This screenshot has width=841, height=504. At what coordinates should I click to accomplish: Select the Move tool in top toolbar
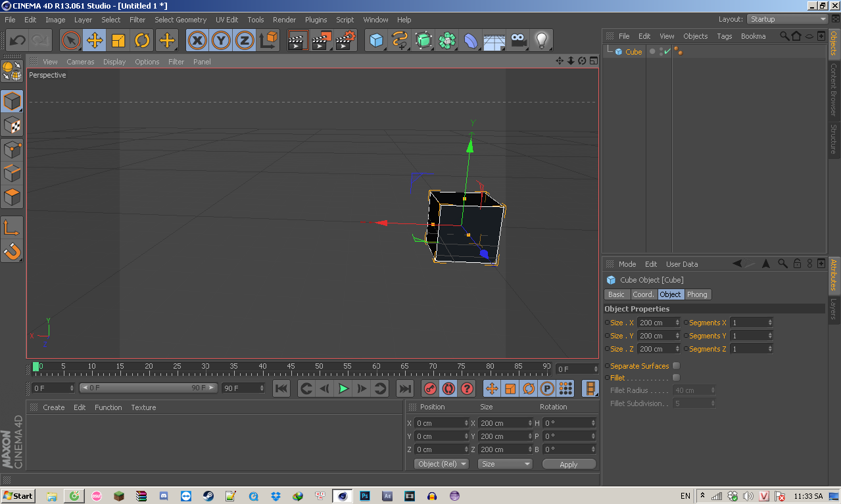click(x=95, y=41)
